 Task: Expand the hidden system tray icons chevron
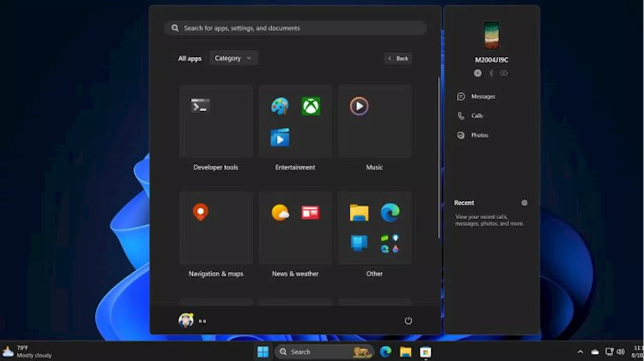pos(580,352)
